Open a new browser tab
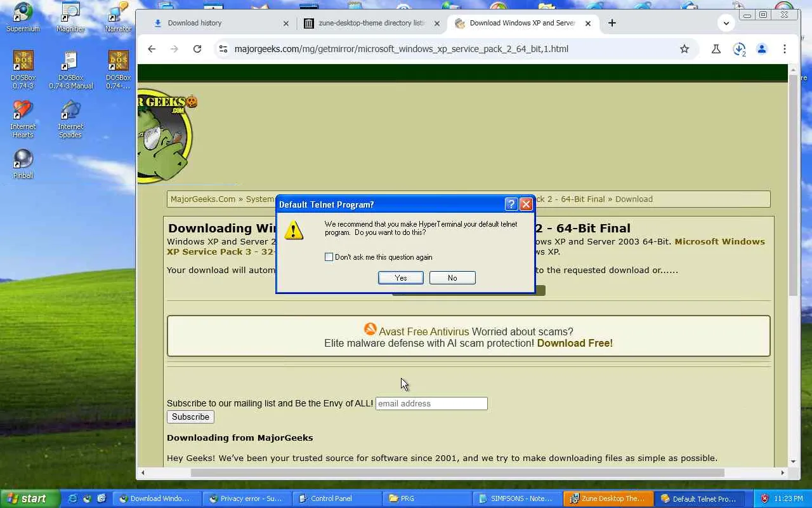The image size is (812, 508). click(612, 23)
